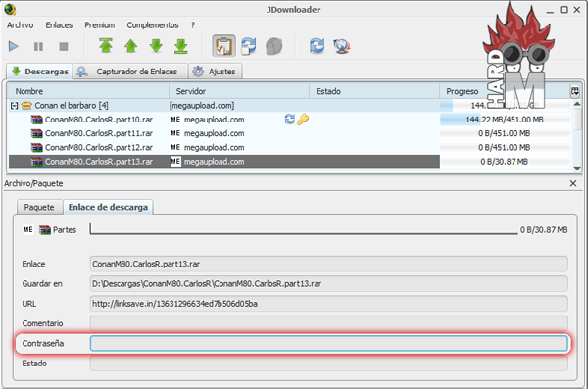This screenshot has height=389, width=588.
Task: Move selection down one position
Action: coord(156,46)
